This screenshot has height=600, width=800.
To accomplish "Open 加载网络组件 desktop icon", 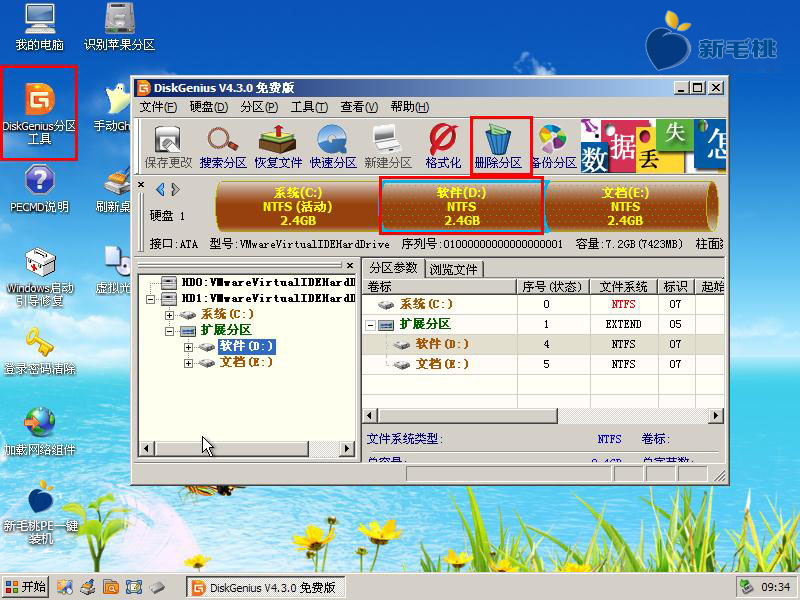I will [40, 432].
